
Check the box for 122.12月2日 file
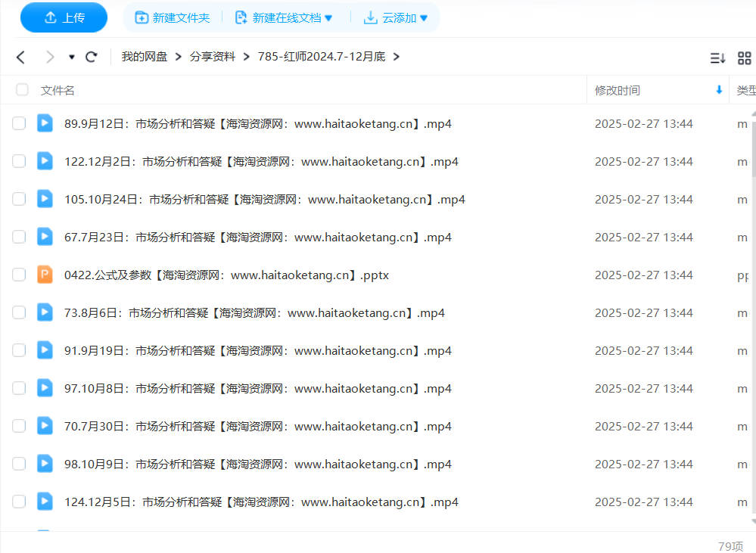19,161
